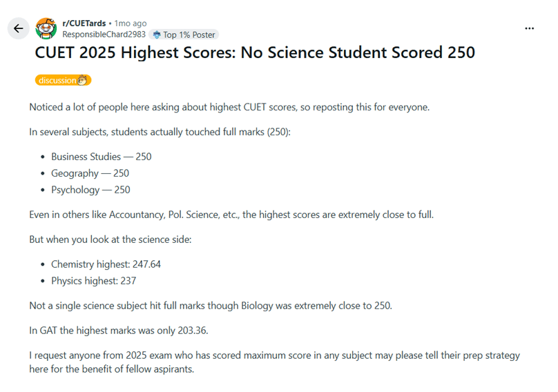This screenshot has height=392, width=558.
Task: Select the discussion flair tag
Action: coord(63,80)
